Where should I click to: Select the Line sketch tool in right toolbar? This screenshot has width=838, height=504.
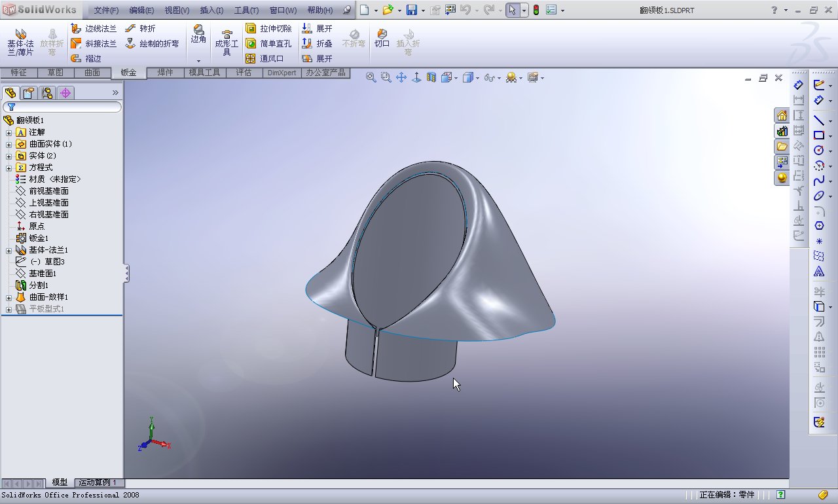point(819,120)
